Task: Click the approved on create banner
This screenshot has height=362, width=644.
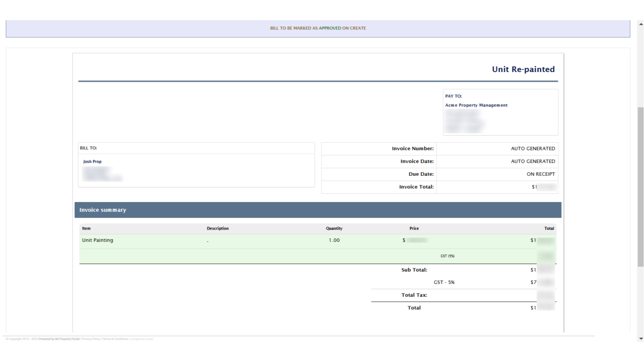Action: pyautogui.click(x=318, y=28)
